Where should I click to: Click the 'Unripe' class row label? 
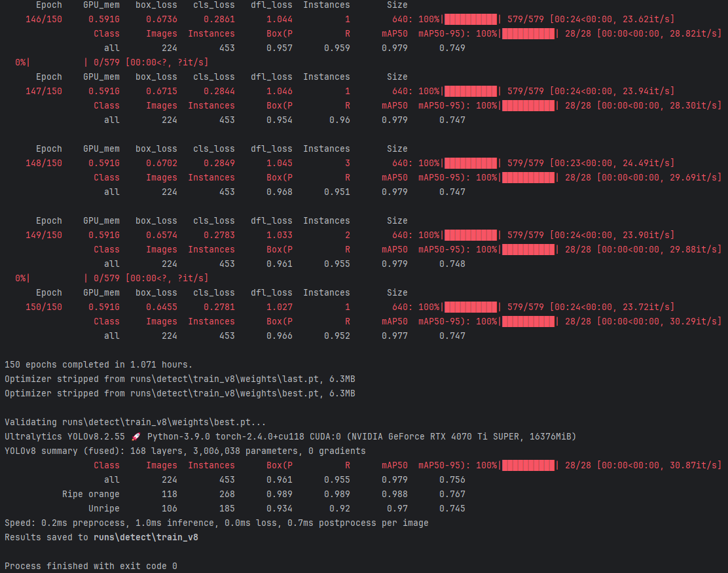click(x=104, y=508)
